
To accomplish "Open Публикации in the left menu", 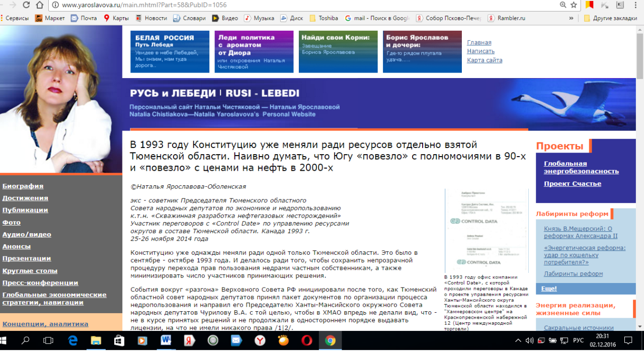I will click(25, 210).
